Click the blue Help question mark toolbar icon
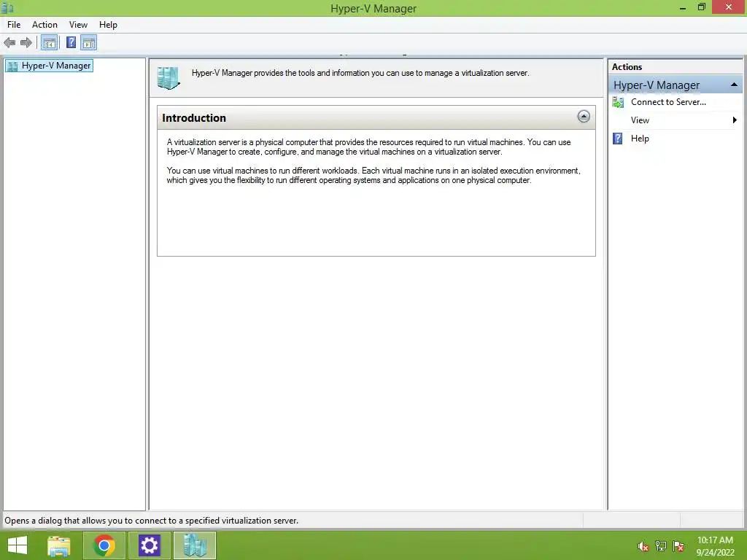 click(71, 43)
